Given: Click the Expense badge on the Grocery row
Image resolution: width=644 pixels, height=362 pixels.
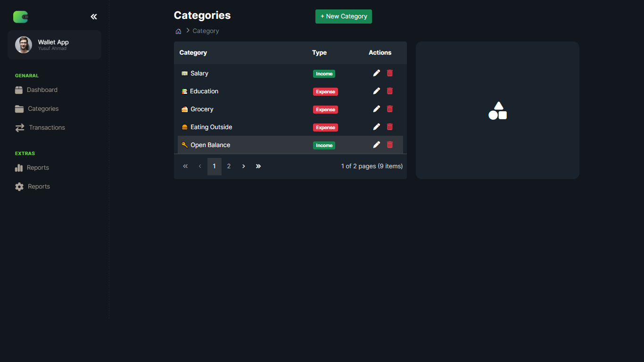Looking at the screenshot, I should (x=325, y=109).
